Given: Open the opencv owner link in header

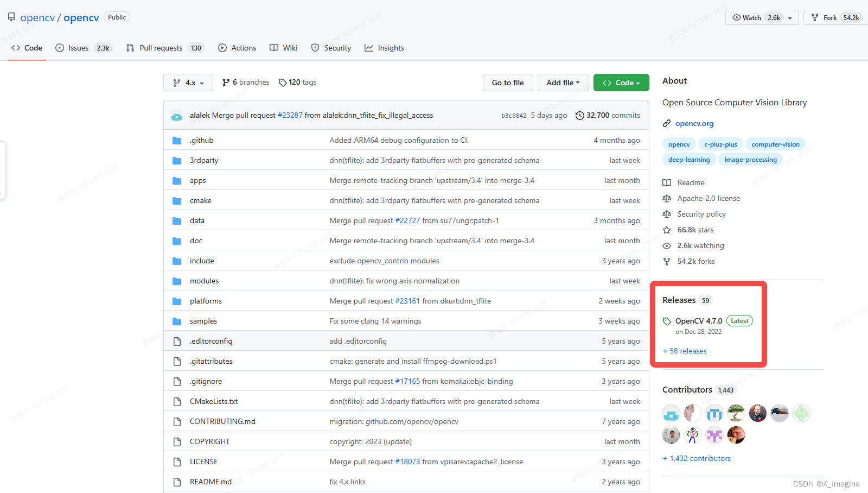Looking at the screenshot, I should pos(37,18).
